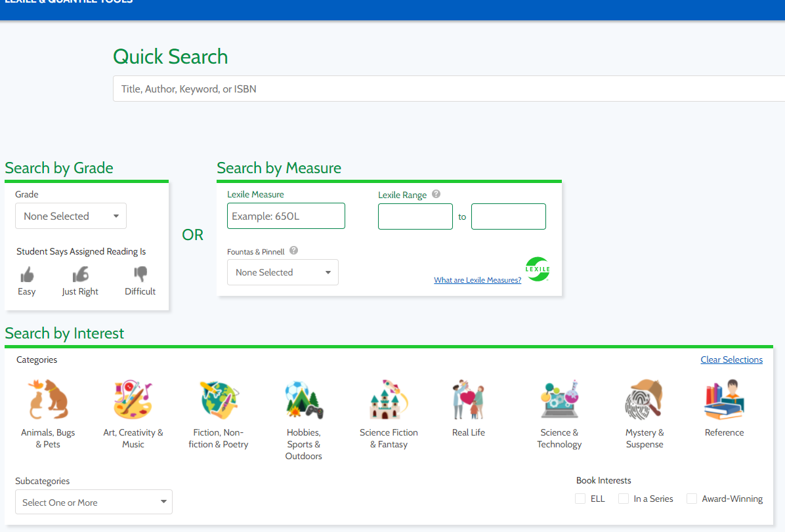This screenshot has height=532, width=785.
Task: Click the Quick Search heading
Action: (x=170, y=56)
